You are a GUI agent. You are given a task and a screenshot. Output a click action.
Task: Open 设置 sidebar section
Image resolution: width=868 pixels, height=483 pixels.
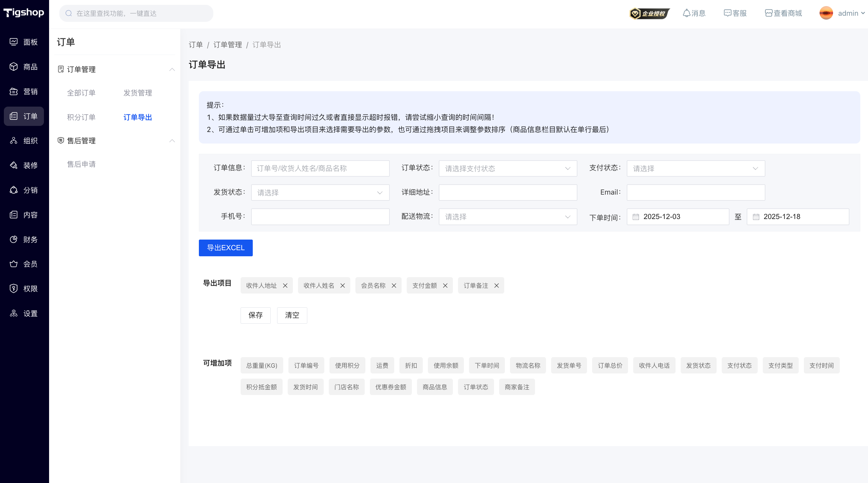[24, 313]
